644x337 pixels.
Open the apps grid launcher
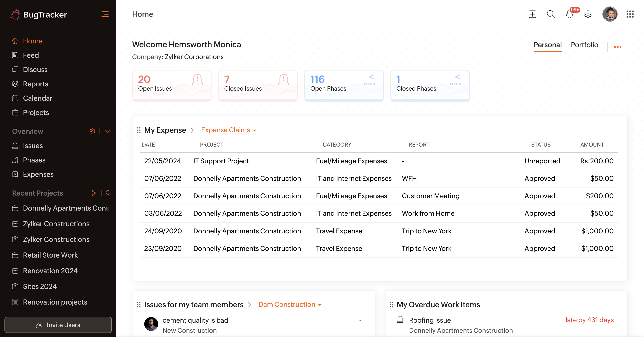pyautogui.click(x=630, y=14)
